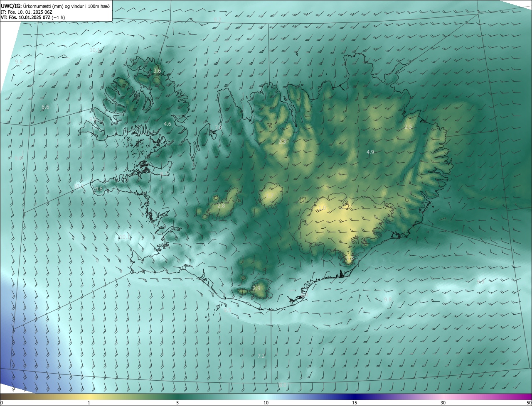This screenshot has height=406, width=532.
Task: Click the "VT: Fös. 10.01.2025 07Z (+1 h)" line
Action: click(33, 18)
